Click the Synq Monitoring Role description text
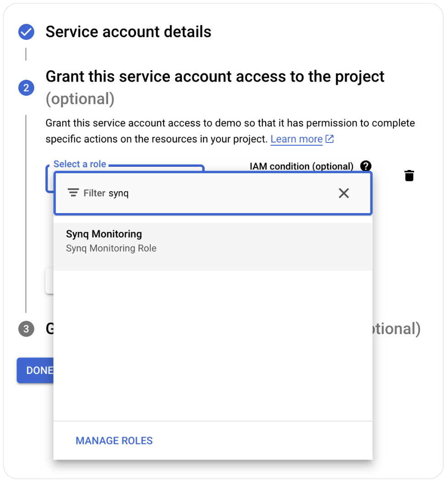The height and width of the screenshot is (483, 448). (111, 249)
